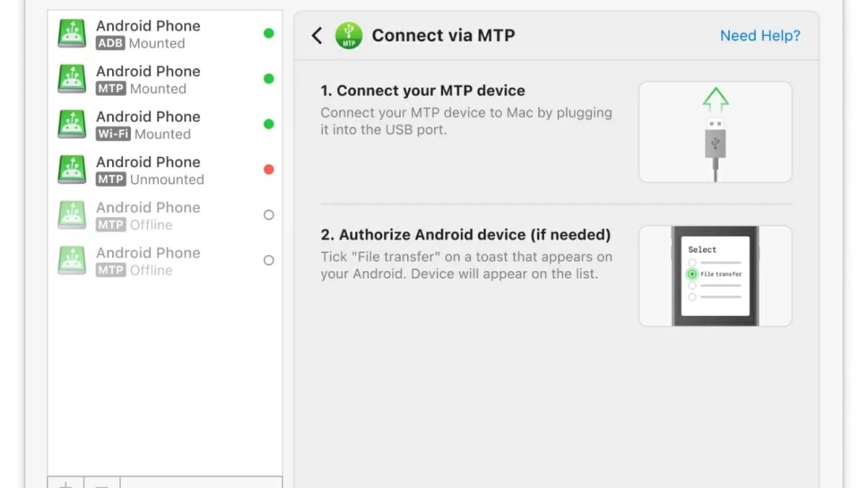Screen dimensions: 868x488
Task: Select the MTP Unmounted Android Phone entry
Action: [x=150, y=171]
